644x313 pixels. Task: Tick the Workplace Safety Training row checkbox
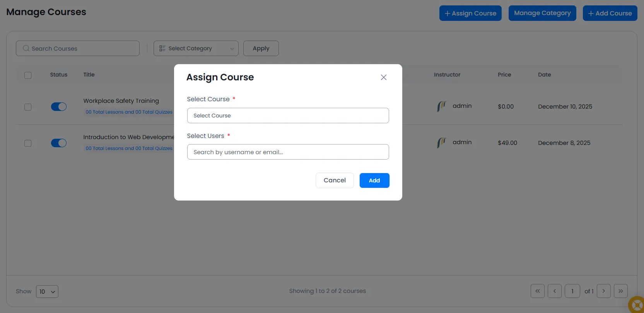click(28, 107)
